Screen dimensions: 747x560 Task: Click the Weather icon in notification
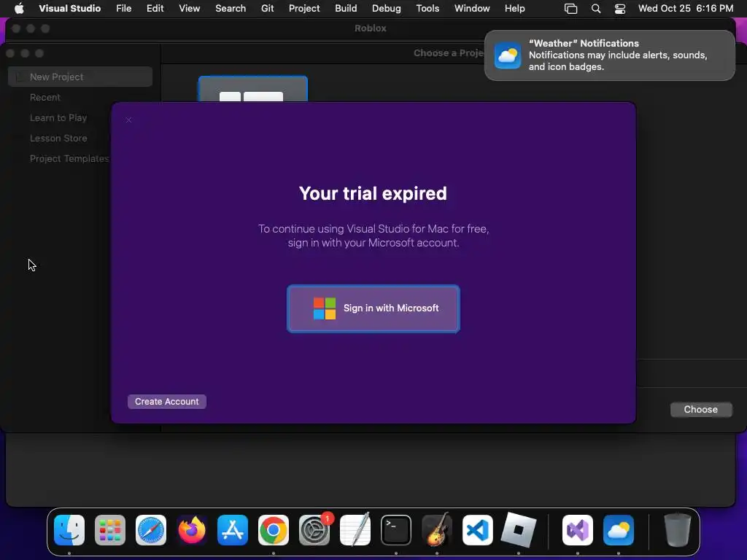click(508, 55)
